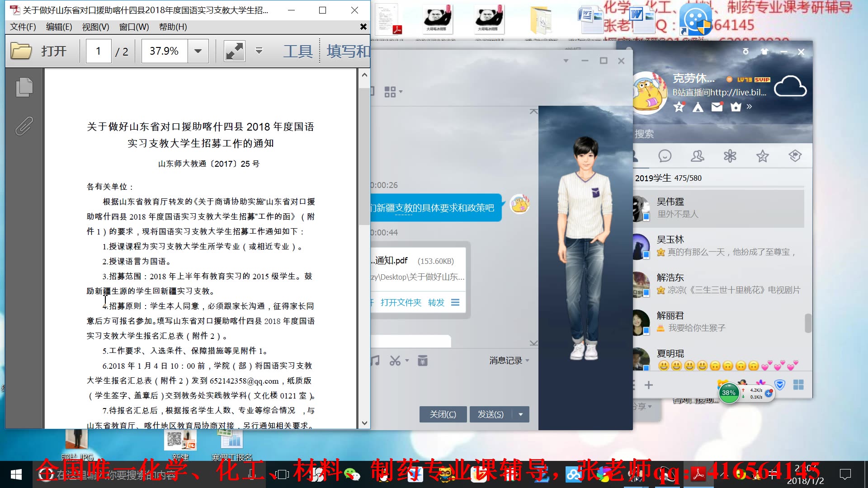This screenshot has width=868, height=488.
Task: Switch to the QQ video diamond tab
Action: 795,156
